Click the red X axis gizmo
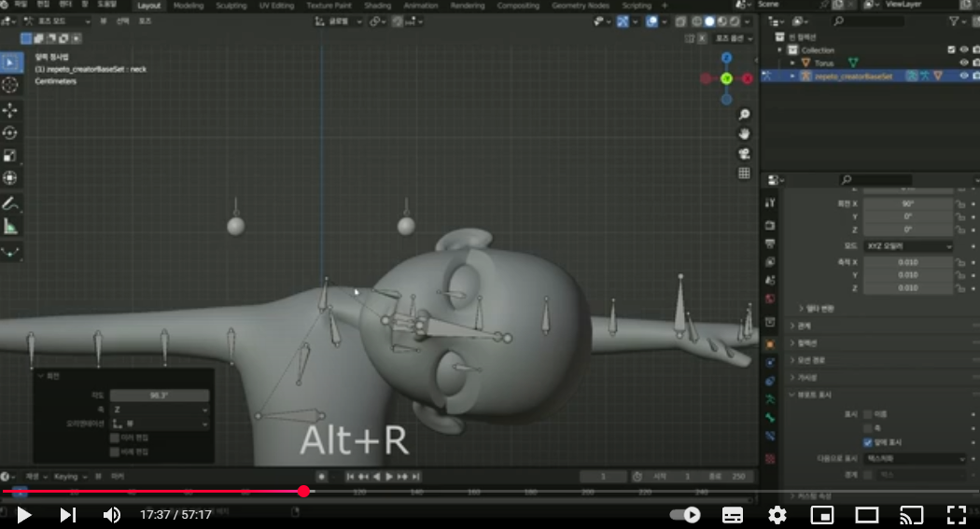 [747, 78]
